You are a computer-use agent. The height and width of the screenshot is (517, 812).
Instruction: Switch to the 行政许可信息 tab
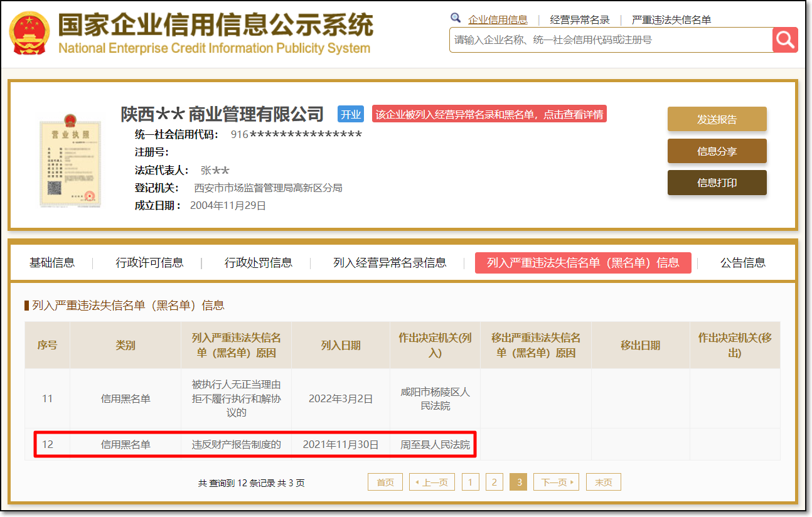point(149,263)
